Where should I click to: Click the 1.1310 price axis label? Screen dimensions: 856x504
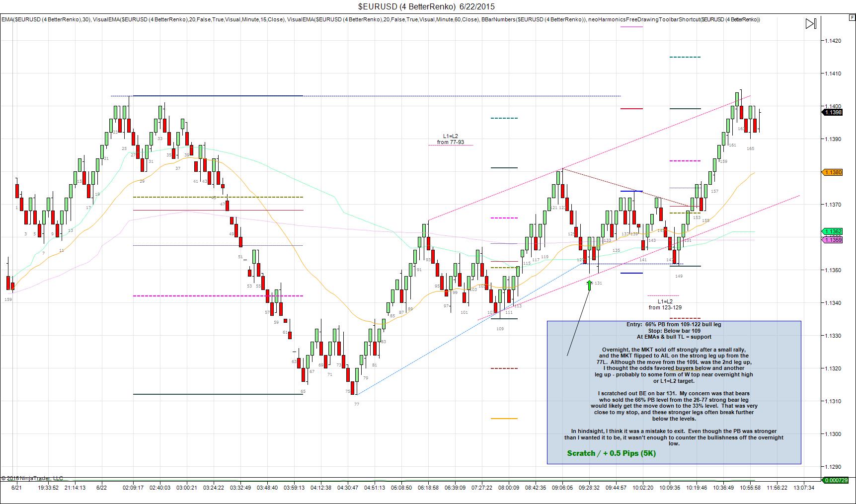[832, 401]
